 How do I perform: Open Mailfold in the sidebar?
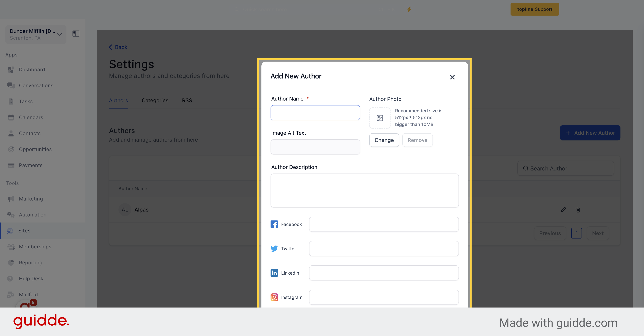click(28, 294)
